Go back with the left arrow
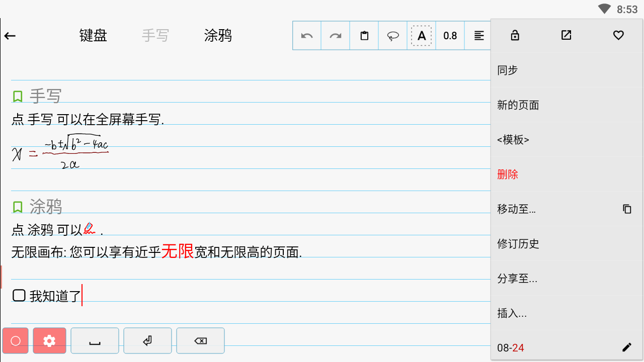644x362 pixels. pyautogui.click(x=10, y=36)
